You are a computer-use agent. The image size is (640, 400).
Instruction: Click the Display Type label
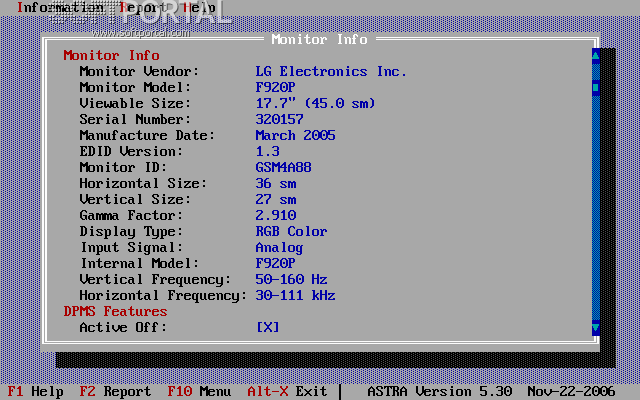click(x=131, y=232)
